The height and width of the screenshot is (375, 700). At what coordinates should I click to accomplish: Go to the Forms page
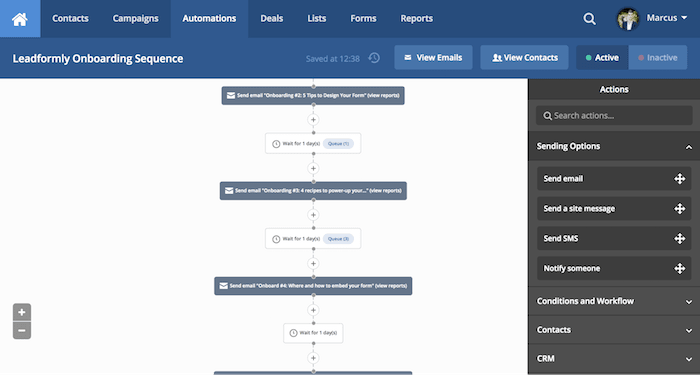tap(363, 19)
